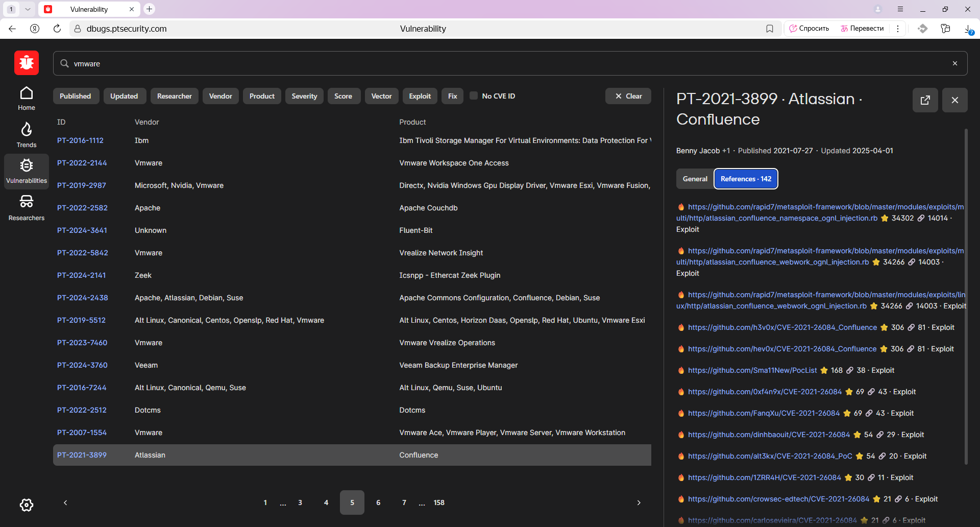The width and height of the screenshot is (980, 527).
Task: Switch to the General tab
Action: [695, 179]
